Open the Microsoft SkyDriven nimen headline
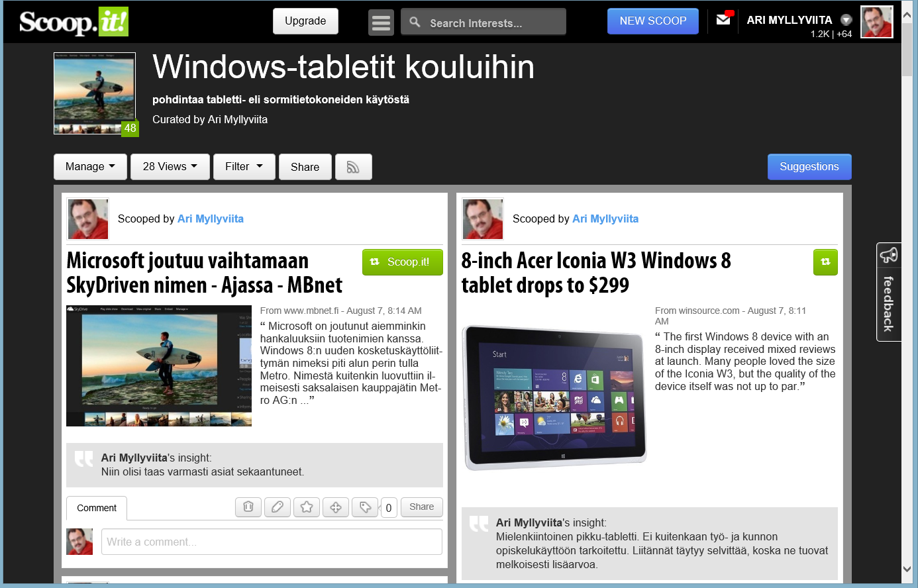This screenshot has width=918, height=588. click(x=205, y=273)
